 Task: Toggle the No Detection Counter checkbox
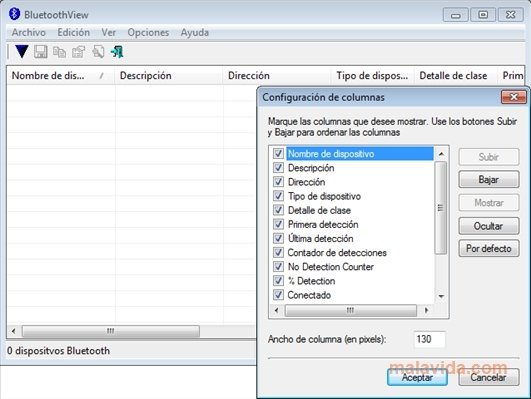278,267
